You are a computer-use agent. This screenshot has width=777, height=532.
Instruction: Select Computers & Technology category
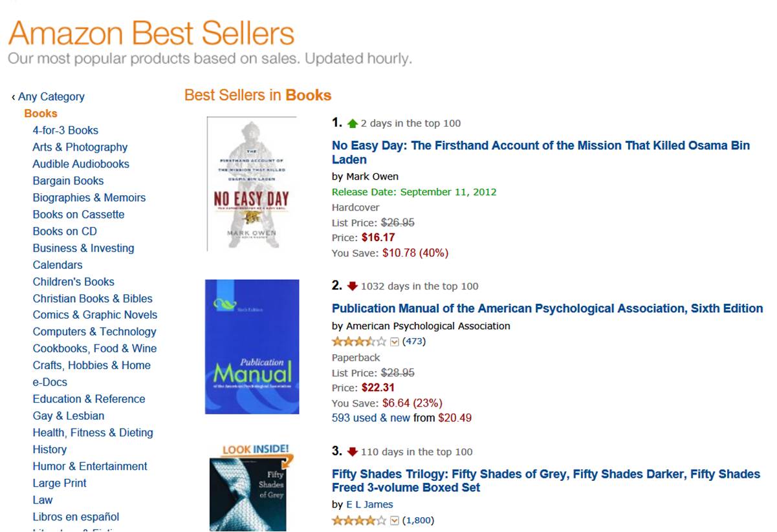[x=94, y=332]
